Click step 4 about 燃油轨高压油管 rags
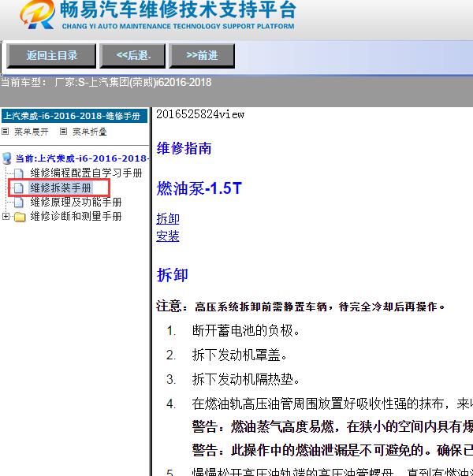This screenshot has width=473, height=476. tap(319, 403)
